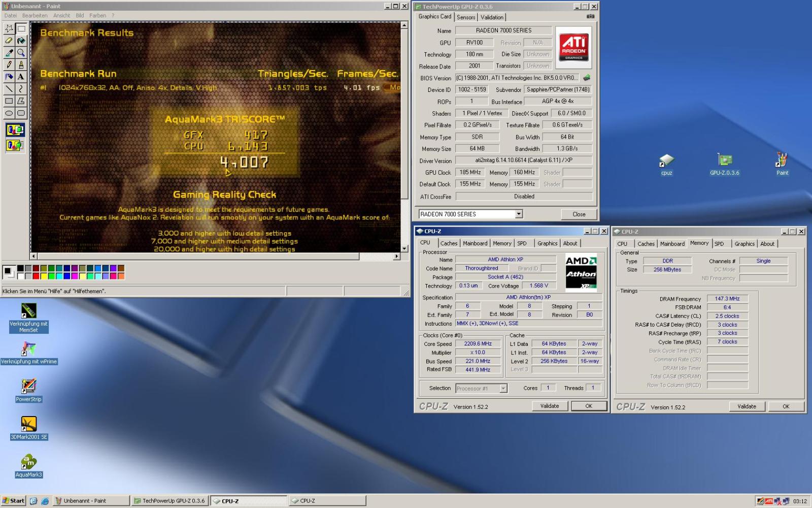Choose the Fill With Color bucket tool
Screen dimensions: 812x508
coord(21,41)
